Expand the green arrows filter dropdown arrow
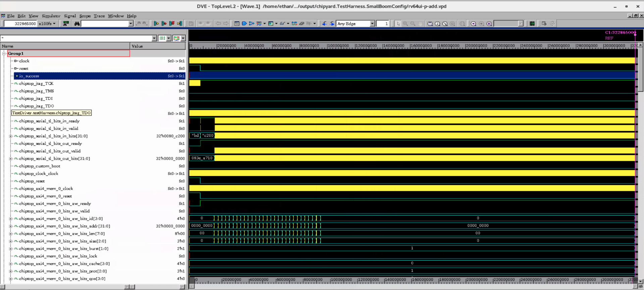Viewport: 644px width, 290px height. 169,38
